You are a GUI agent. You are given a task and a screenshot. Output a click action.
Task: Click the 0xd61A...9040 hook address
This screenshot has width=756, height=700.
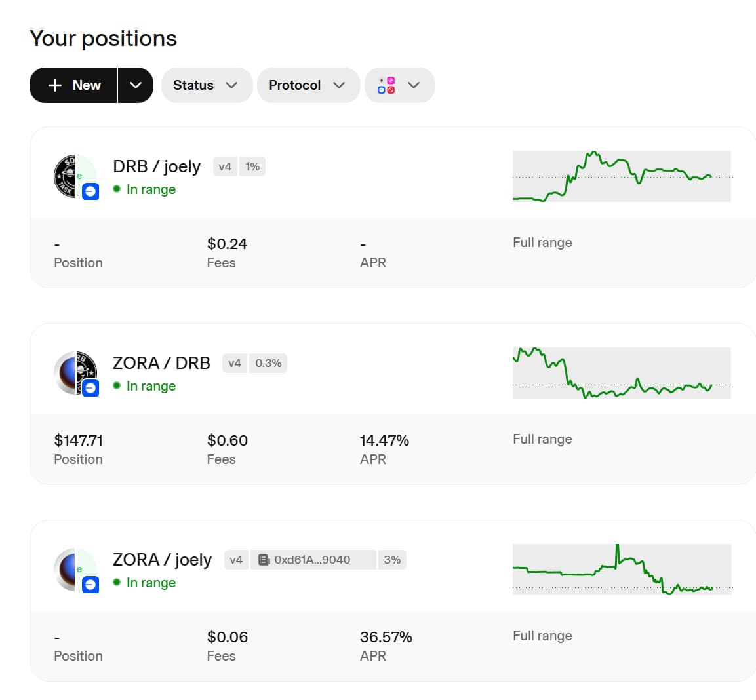point(311,560)
